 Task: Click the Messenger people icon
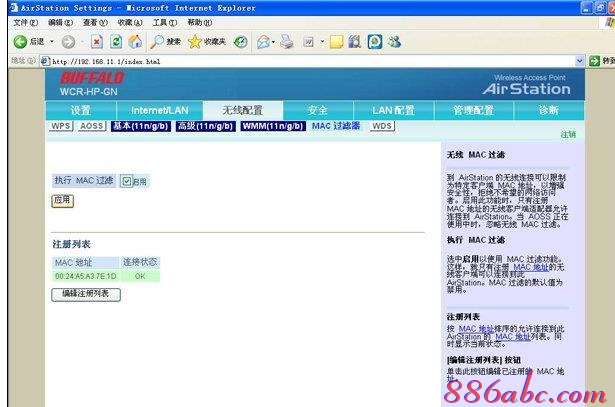pos(395,42)
